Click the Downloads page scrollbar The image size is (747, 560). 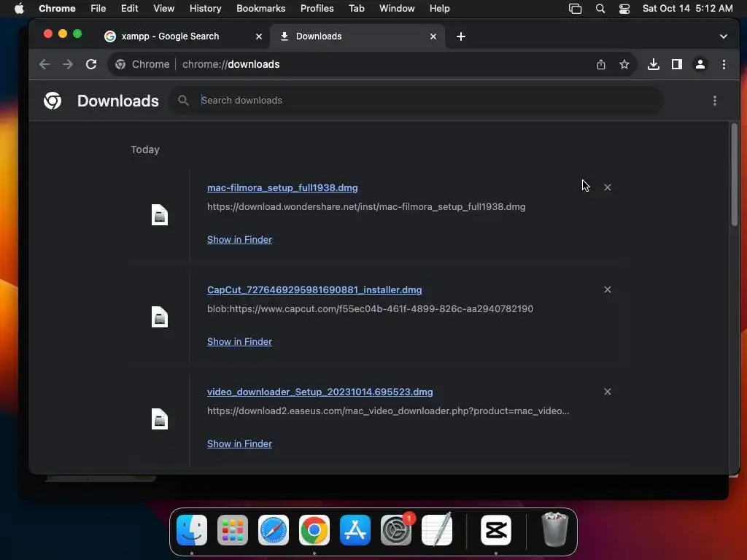[x=734, y=174]
